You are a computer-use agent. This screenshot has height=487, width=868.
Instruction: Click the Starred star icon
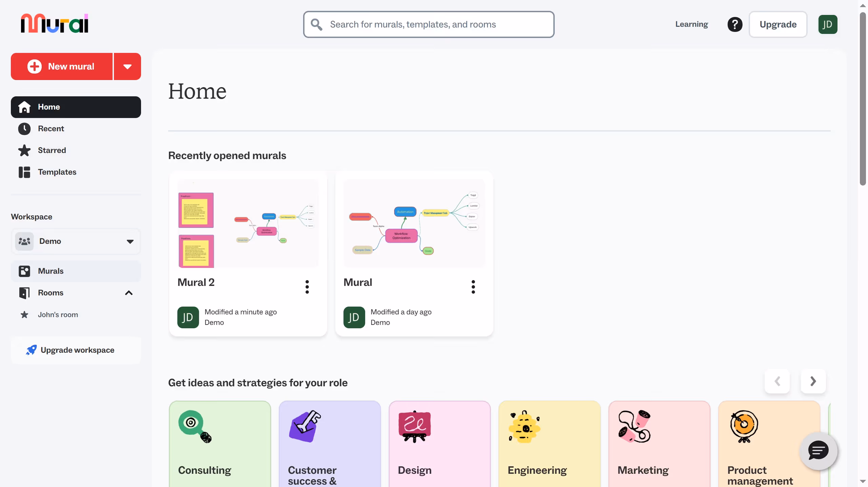pyautogui.click(x=24, y=151)
